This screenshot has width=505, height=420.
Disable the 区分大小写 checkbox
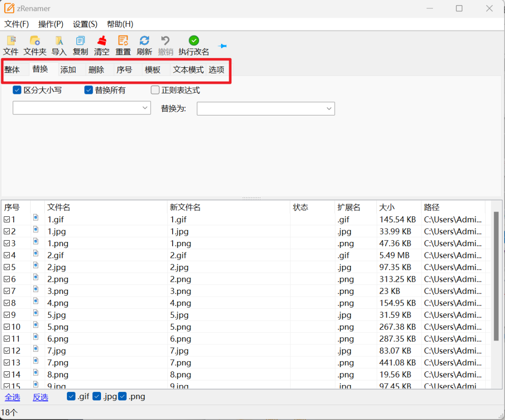click(17, 90)
